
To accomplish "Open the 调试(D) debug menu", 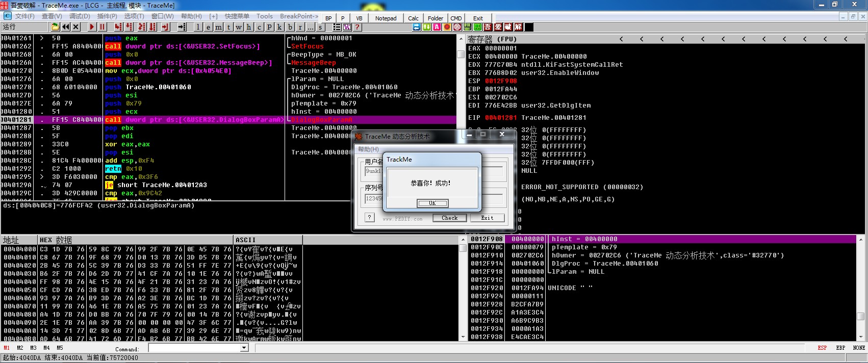I will (x=79, y=16).
